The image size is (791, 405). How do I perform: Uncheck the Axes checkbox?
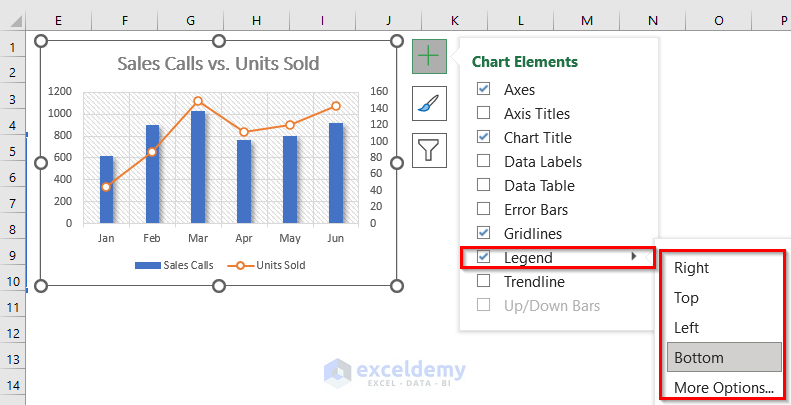[484, 90]
